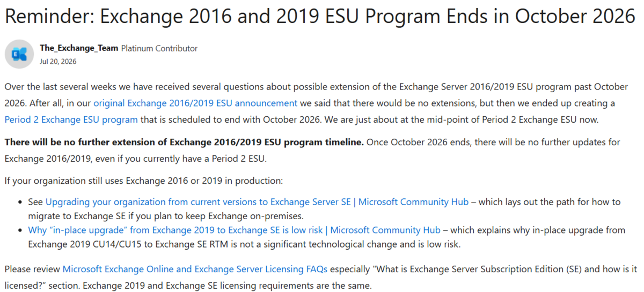Click the Jul 20, 2026 post date

(x=58, y=62)
